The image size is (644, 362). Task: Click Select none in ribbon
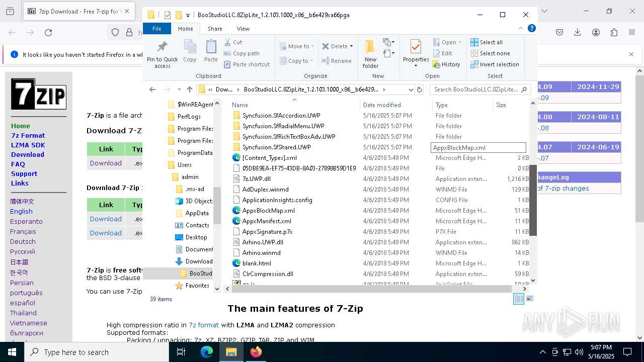(490, 53)
